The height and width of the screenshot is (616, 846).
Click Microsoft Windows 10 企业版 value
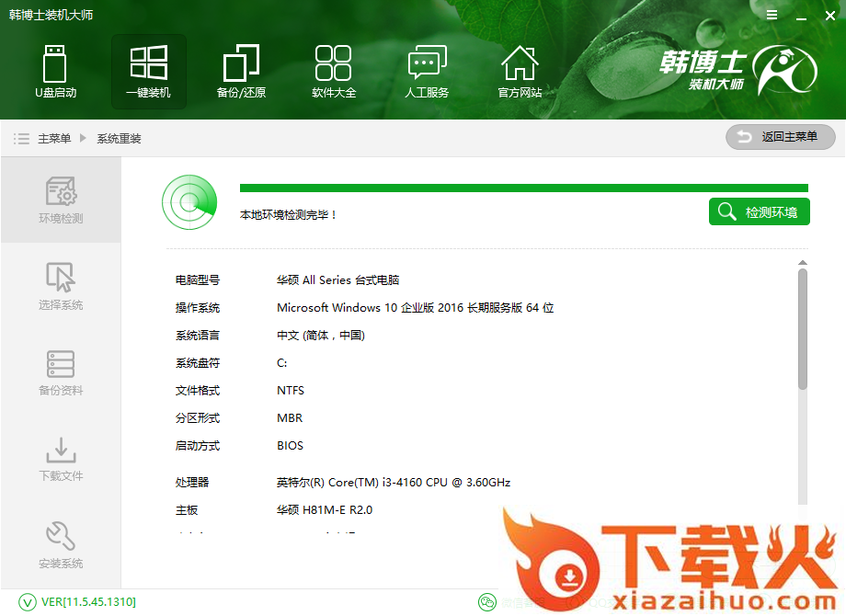click(415, 307)
